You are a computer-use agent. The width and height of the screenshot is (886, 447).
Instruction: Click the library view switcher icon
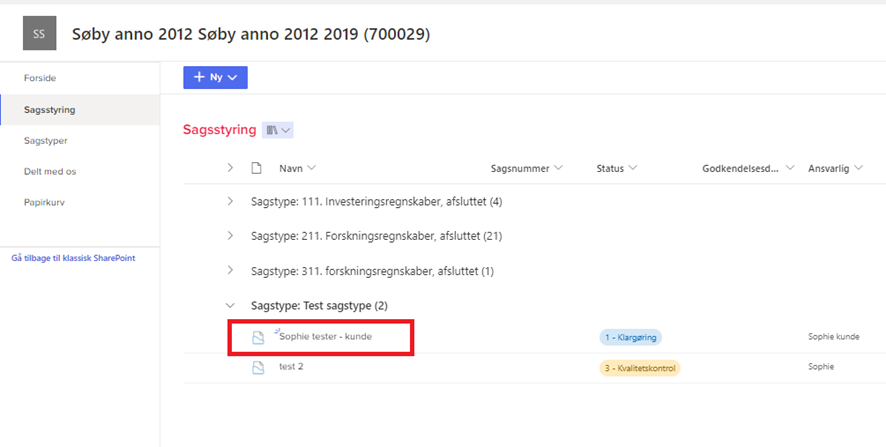[277, 130]
